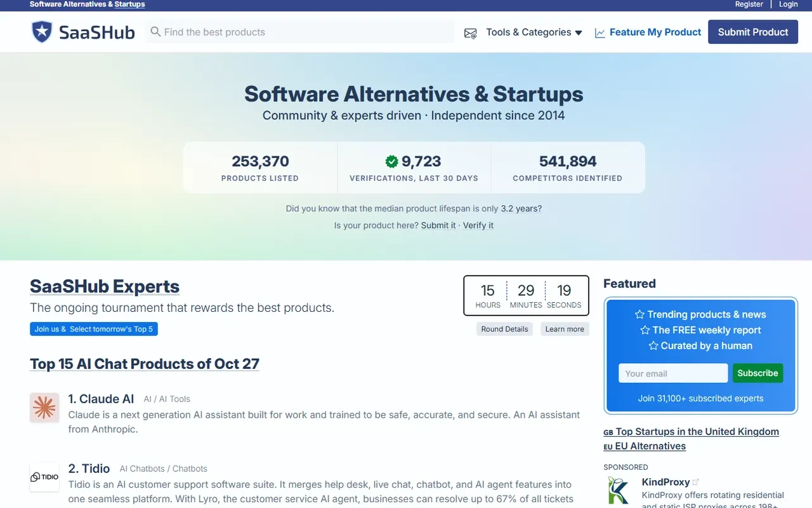Open the newsletter envelope icon in header
Viewport: 812px width, 508px height.
click(470, 33)
